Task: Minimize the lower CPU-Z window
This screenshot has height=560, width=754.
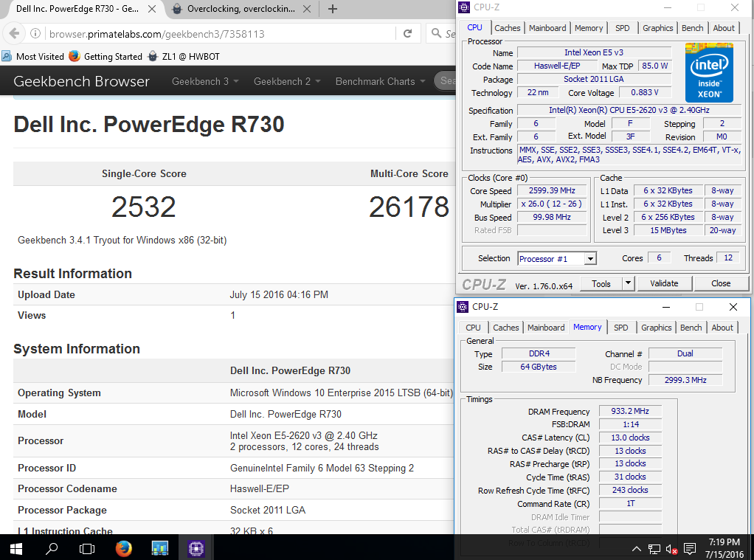Action: point(666,306)
